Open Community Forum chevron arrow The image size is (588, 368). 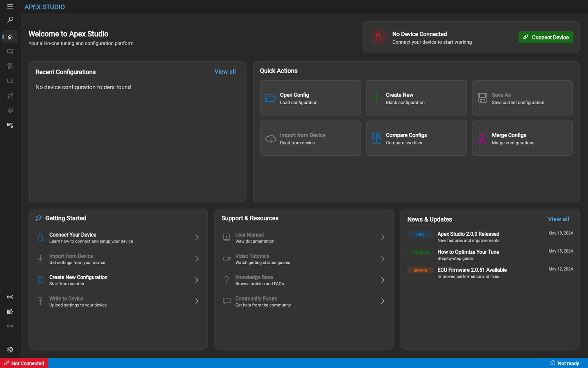click(x=383, y=301)
